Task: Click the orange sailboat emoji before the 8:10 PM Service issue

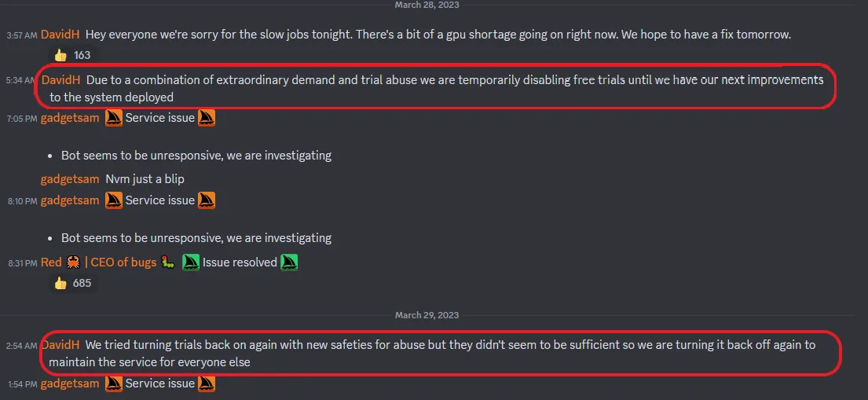Action: pos(113,200)
